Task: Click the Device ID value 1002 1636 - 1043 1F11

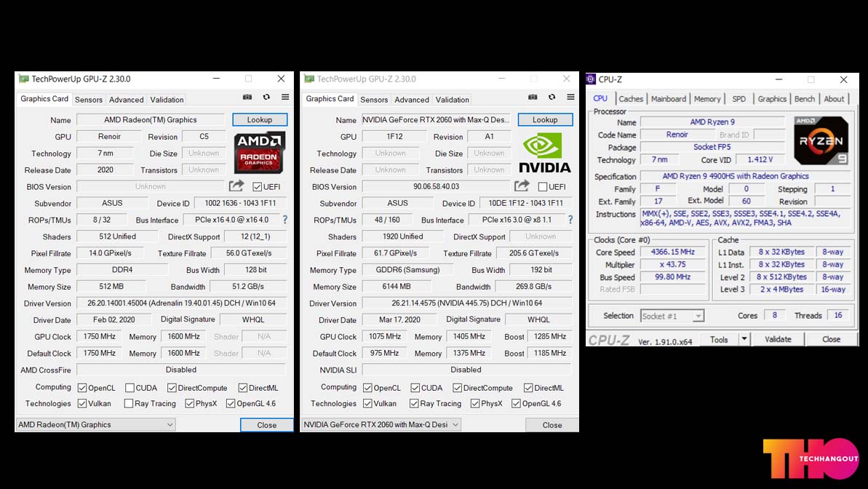Action: tap(240, 203)
